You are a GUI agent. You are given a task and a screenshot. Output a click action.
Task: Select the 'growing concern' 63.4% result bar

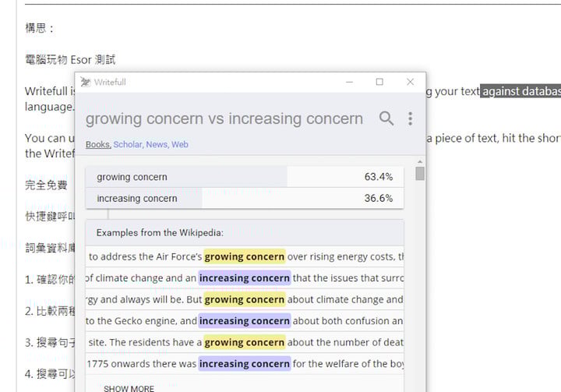point(245,177)
